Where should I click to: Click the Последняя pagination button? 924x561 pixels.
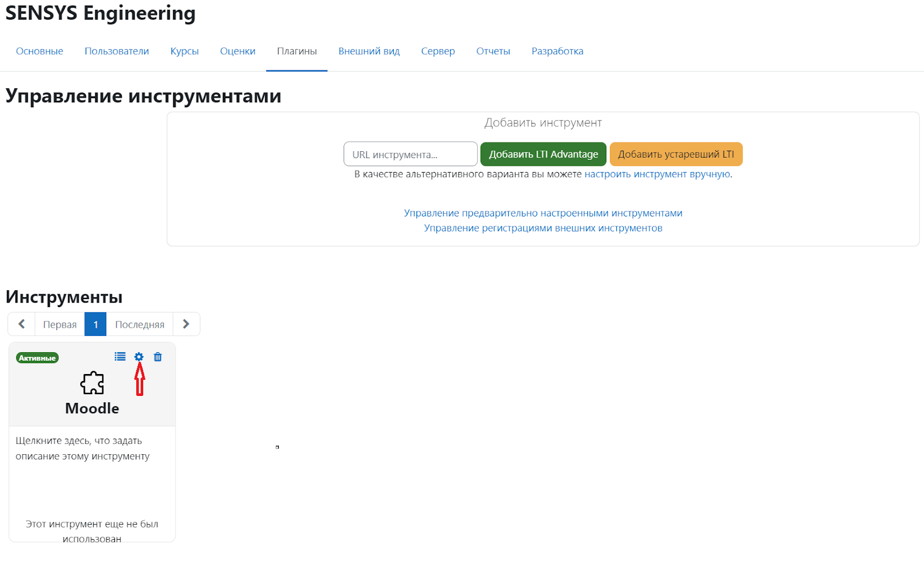click(140, 324)
